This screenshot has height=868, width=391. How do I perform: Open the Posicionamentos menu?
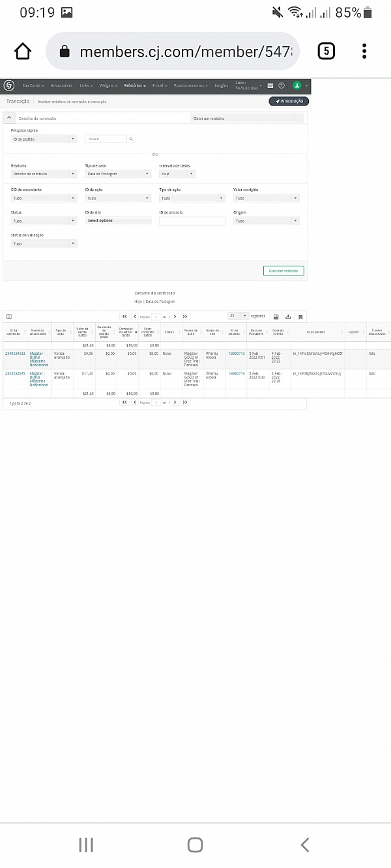191,85
